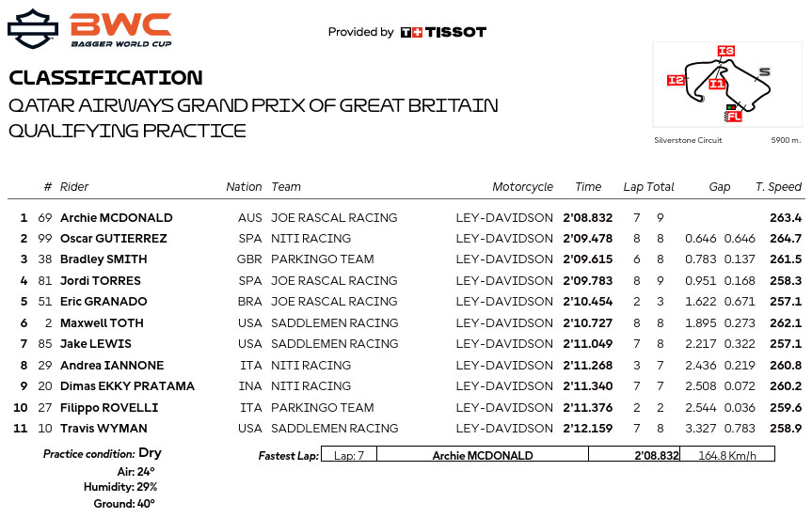The height and width of the screenshot is (518, 812).
Task: Click the BWC Bagger World Cup logo
Action: click(x=121, y=29)
